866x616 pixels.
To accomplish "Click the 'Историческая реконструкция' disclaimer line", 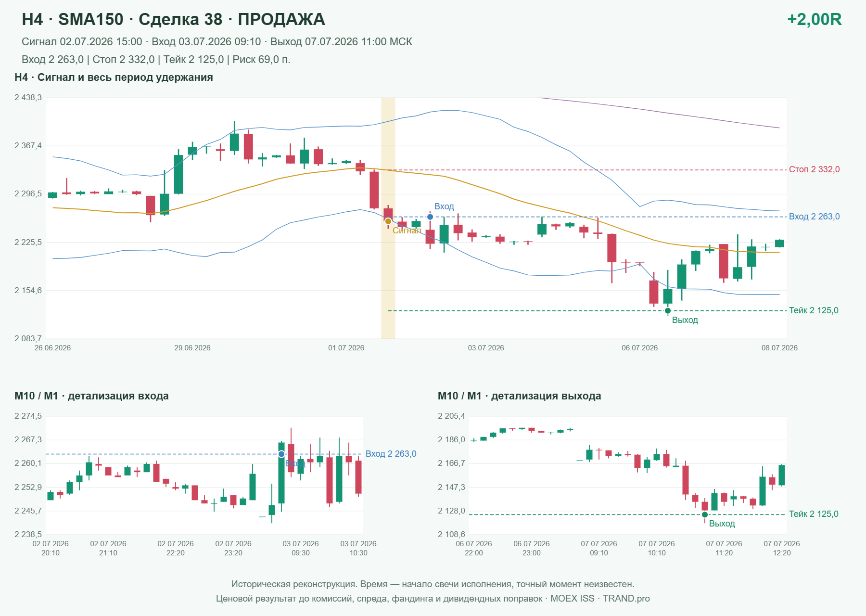I will pyautogui.click(x=433, y=584).
